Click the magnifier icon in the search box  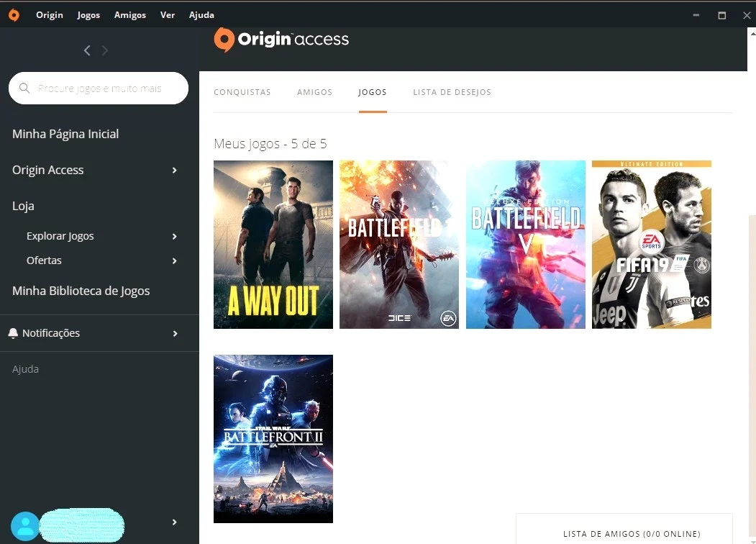coord(24,88)
